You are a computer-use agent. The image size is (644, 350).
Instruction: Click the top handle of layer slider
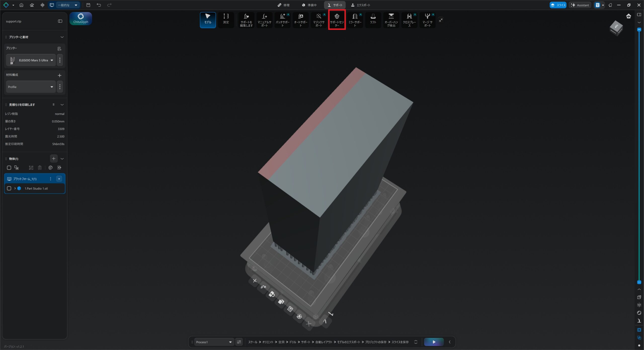639,30
